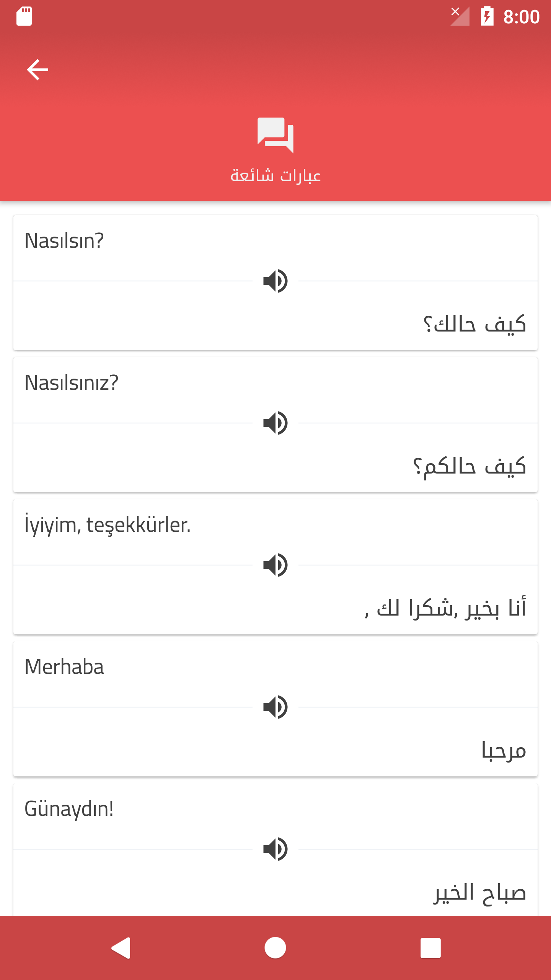This screenshot has height=980, width=551.
Task: Tap the عبارات شائعة header title
Action: point(275,176)
